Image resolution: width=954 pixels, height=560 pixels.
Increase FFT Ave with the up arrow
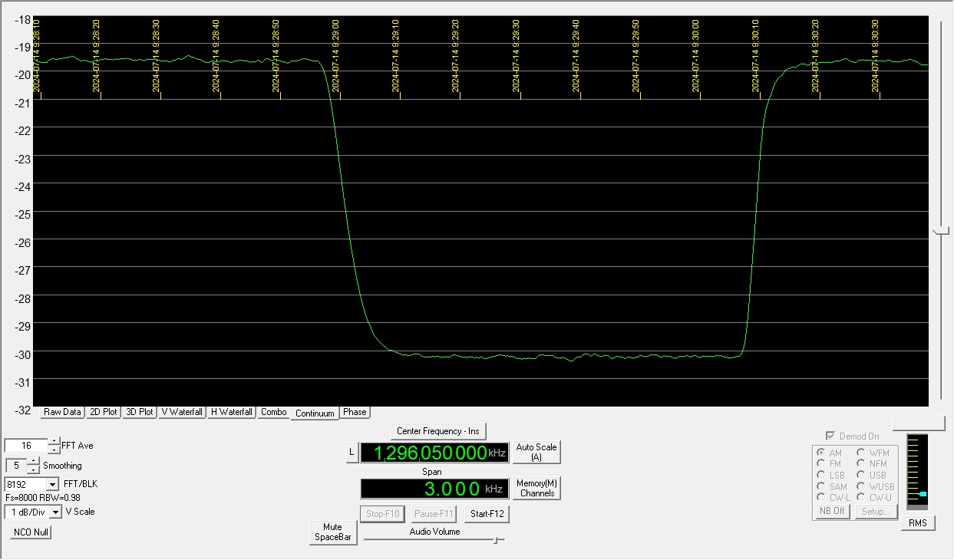click(54, 442)
